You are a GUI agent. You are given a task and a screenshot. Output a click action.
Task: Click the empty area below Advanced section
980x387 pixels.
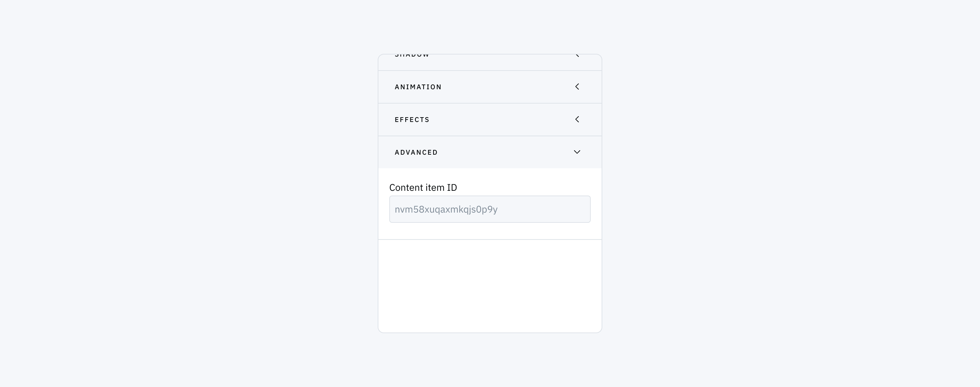[x=490, y=286]
